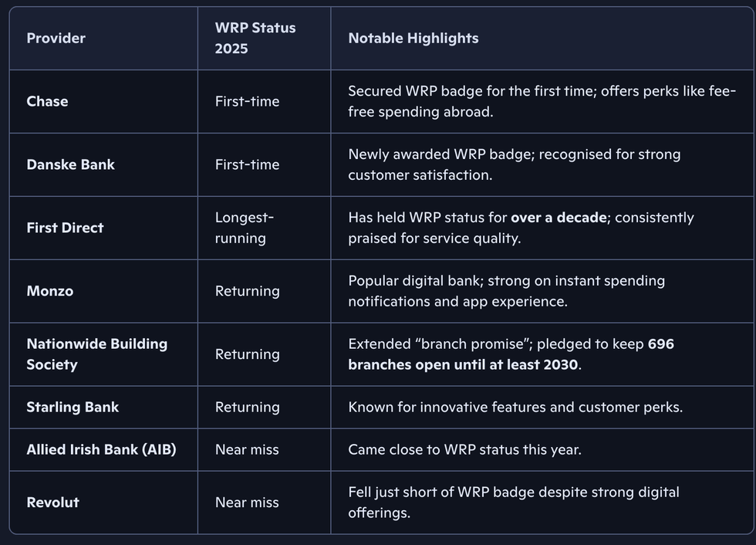This screenshot has height=545, width=756.
Task: Select the Starling Bank provider cell
Action: click(73, 407)
